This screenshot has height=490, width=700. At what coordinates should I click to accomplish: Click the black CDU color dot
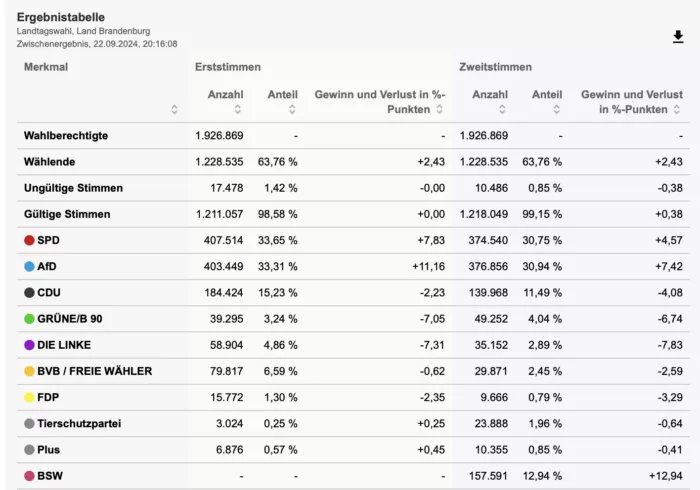click(29, 293)
